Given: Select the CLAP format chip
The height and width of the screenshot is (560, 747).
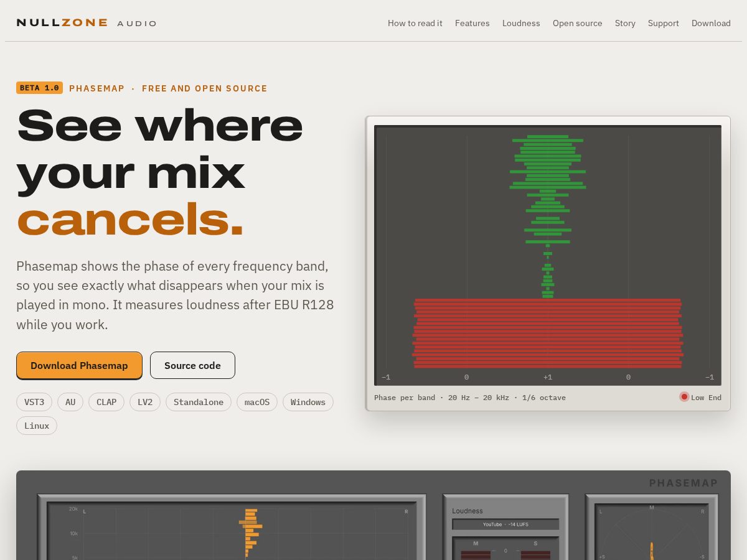Looking at the screenshot, I should point(106,402).
